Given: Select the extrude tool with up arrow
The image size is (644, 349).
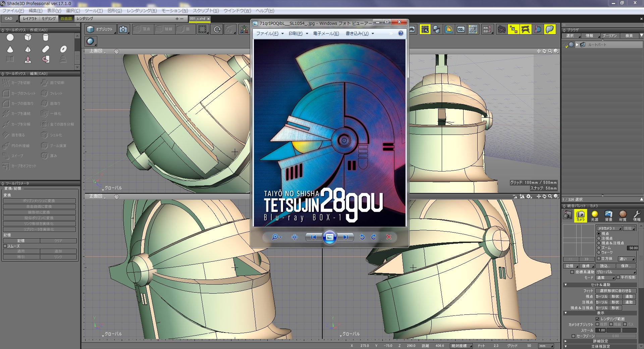Looking at the screenshot, I should point(28,59).
